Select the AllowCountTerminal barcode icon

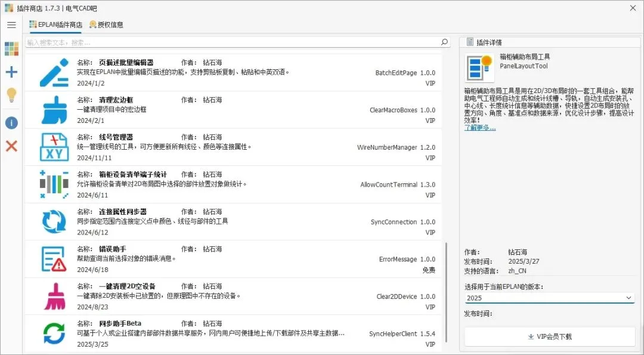(x=54, y=184)
